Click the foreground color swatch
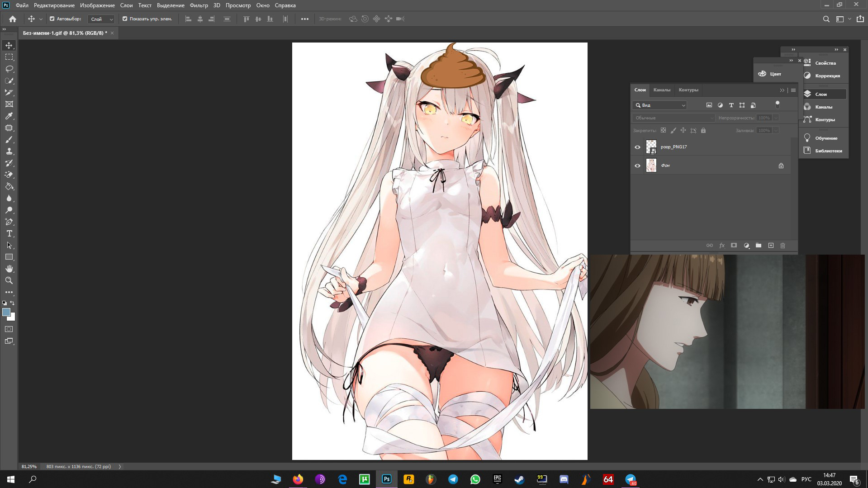This screenshot has width=868, height=488. (6, 312)
